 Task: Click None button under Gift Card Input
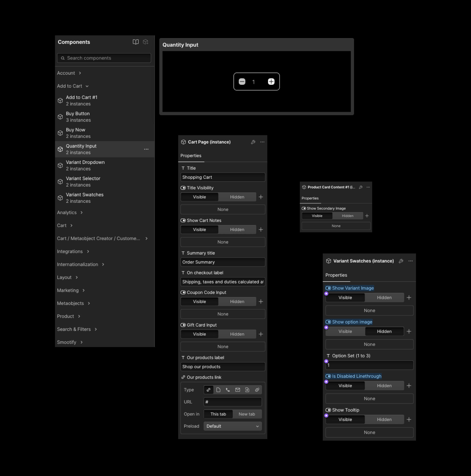click(x=223, y=347)
